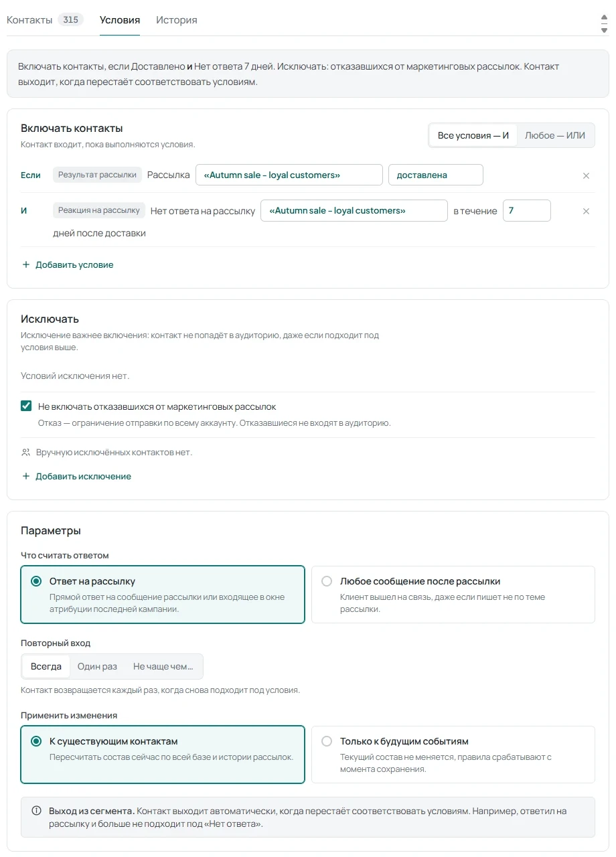Screen dimensions: 616x857
Task: Remove the first condition with its X icon
Action: [x=586, y=175]
